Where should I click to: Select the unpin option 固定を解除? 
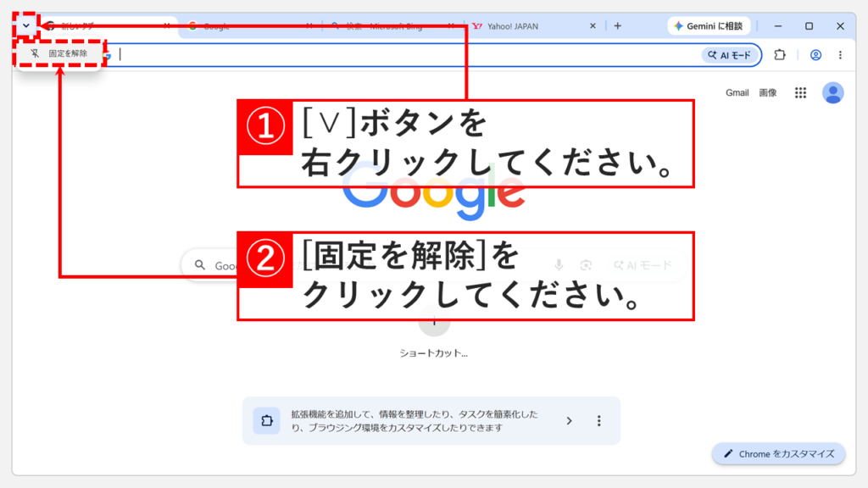pyautogui.click(x=60, y=53)
